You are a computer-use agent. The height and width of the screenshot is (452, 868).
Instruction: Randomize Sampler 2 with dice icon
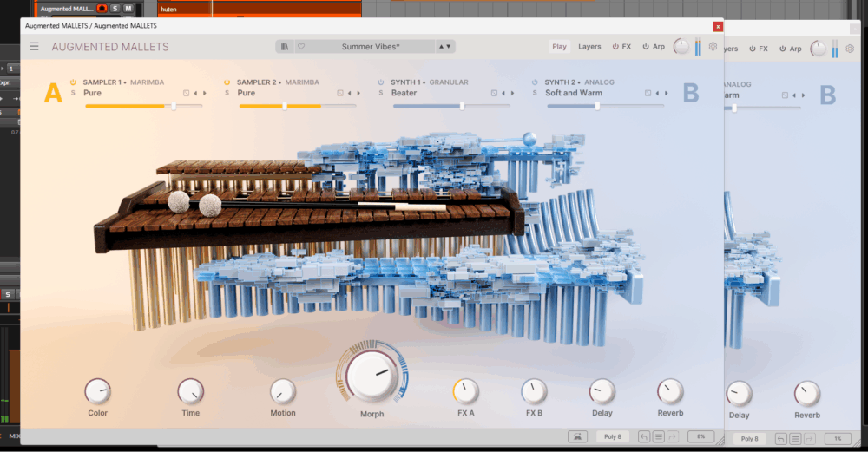[340, 93]
